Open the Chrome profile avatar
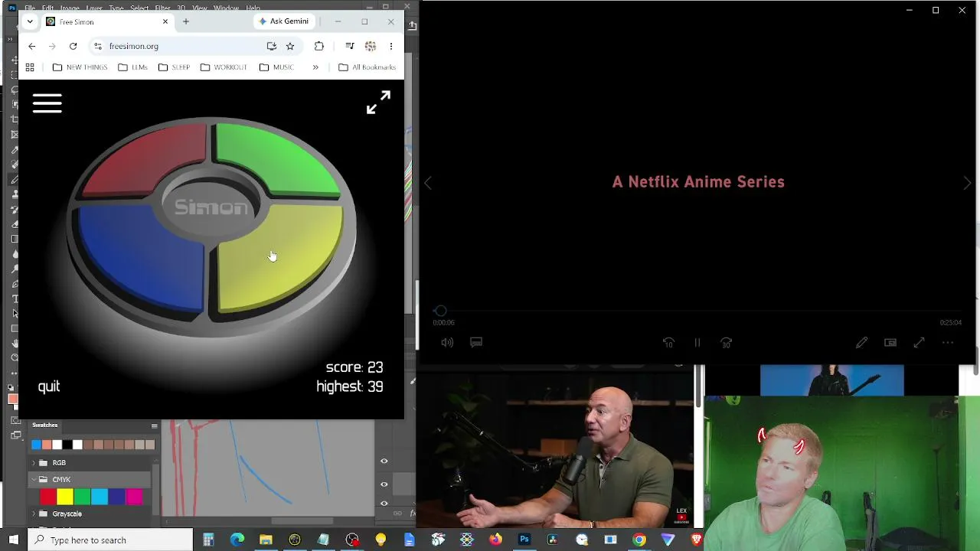The width and height of the screenshot is (980, 551). 371,46
